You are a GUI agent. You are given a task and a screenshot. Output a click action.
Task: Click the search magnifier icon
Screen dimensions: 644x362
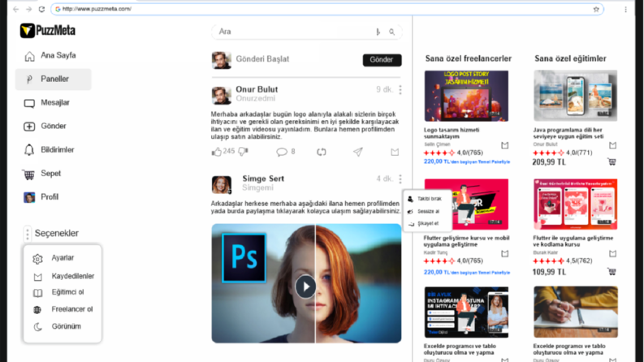coord(391,32)
